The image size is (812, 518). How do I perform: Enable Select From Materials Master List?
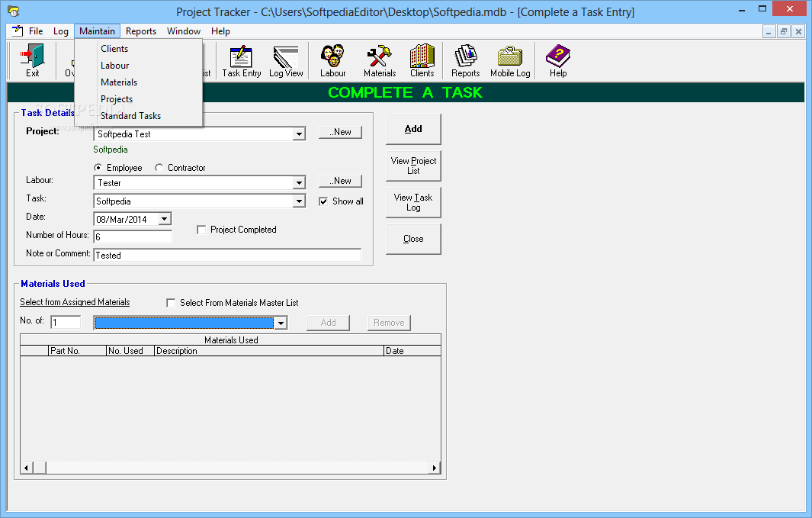(171, 303)
